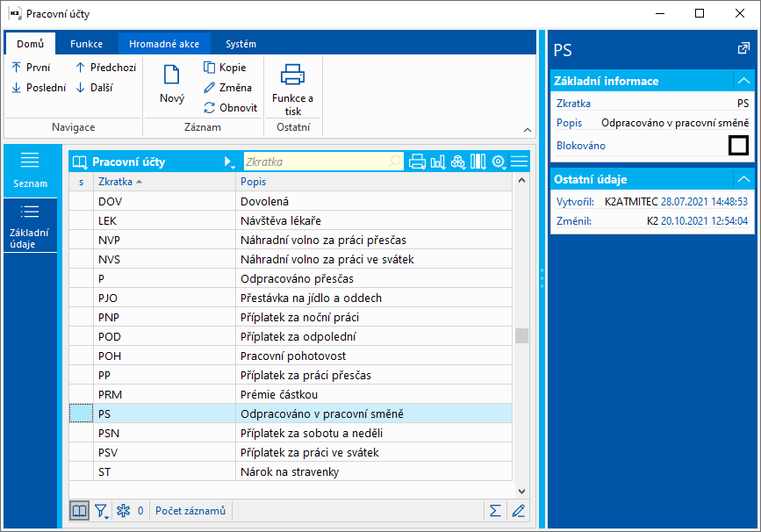Select the POD row
Screen dimensions: 761x532
click(291, 336)
